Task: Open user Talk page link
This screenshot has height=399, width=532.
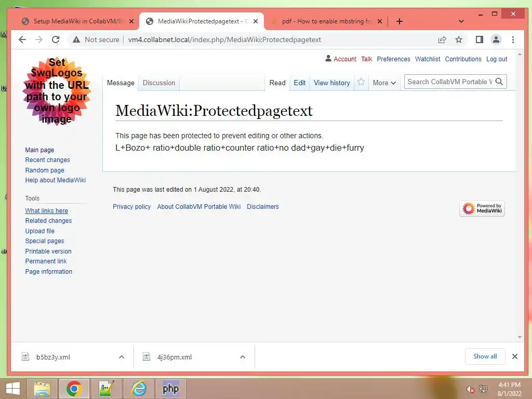Action: (x=366, y=59)
